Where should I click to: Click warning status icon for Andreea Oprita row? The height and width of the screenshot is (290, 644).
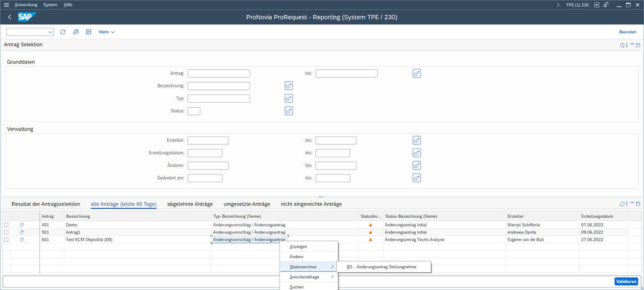click(x=371, y=232)
